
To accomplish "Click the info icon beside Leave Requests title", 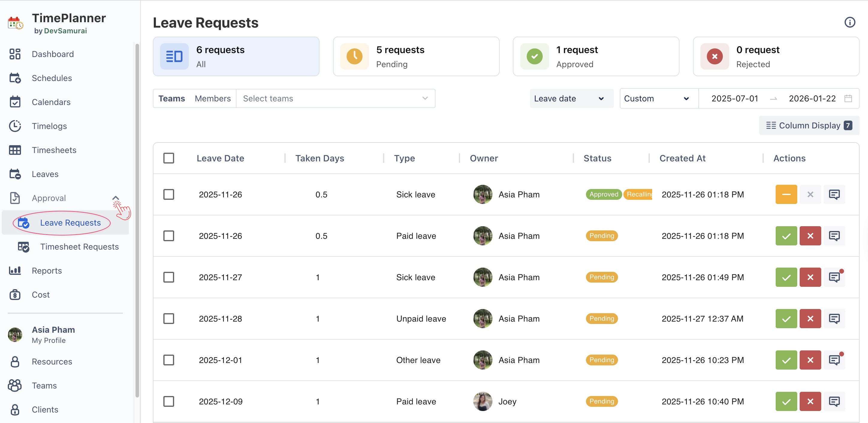I will tap(849, 22).
